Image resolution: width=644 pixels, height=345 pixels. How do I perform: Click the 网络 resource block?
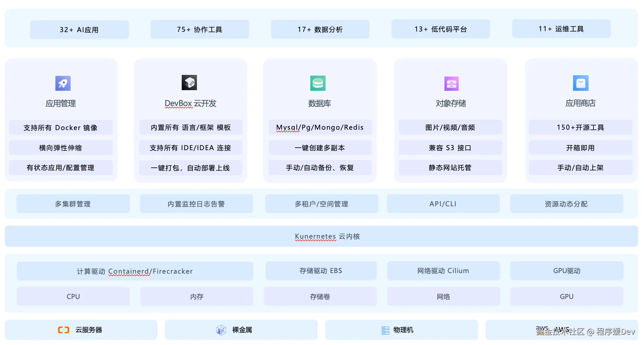(443, 297)
